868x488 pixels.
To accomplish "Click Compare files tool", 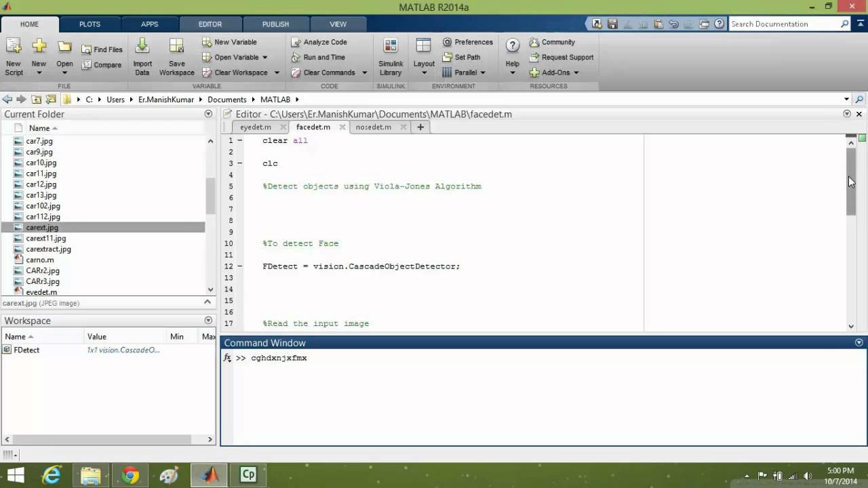I will click(102, 65).
